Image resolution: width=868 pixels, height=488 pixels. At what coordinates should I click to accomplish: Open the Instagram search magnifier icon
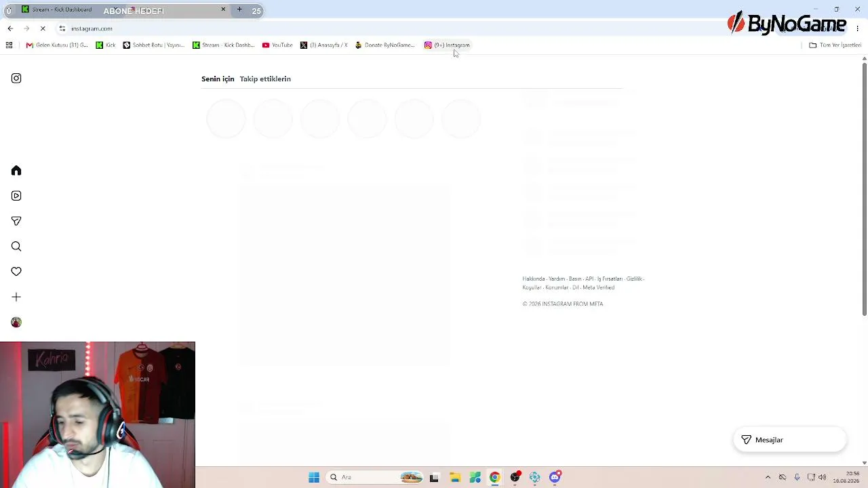16,246
